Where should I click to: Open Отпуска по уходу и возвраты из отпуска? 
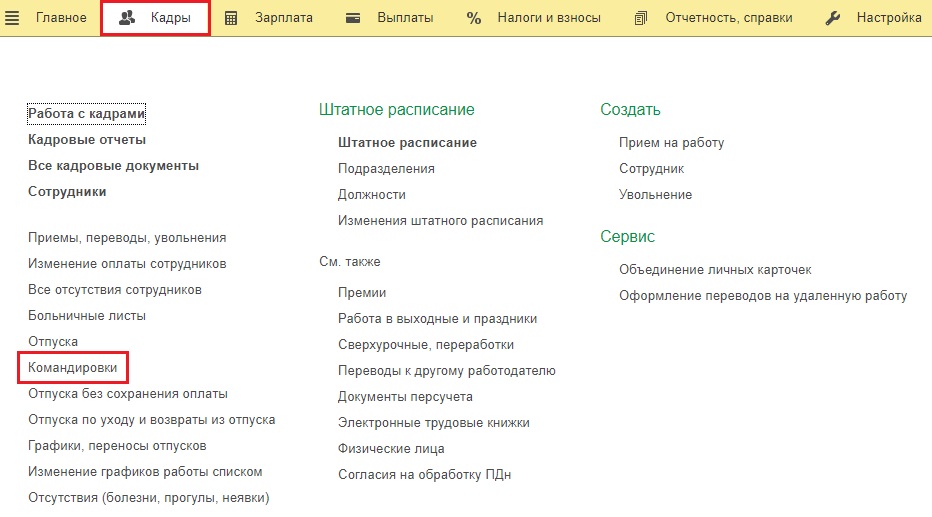pos(152,420)
